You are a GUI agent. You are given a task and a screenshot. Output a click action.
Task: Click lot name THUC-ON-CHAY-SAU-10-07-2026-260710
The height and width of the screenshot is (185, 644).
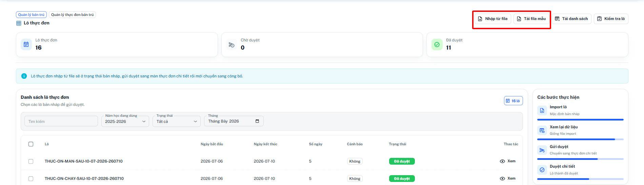click(x=84, y=179)
